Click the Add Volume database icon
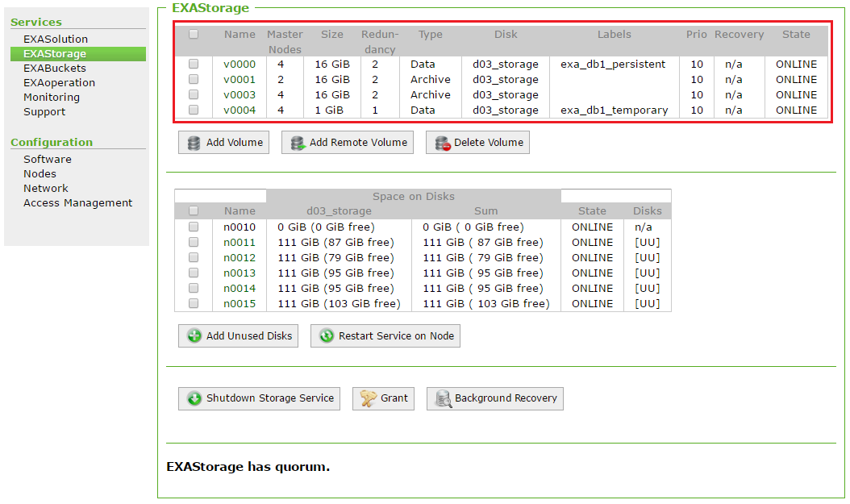 click(194, 143)
